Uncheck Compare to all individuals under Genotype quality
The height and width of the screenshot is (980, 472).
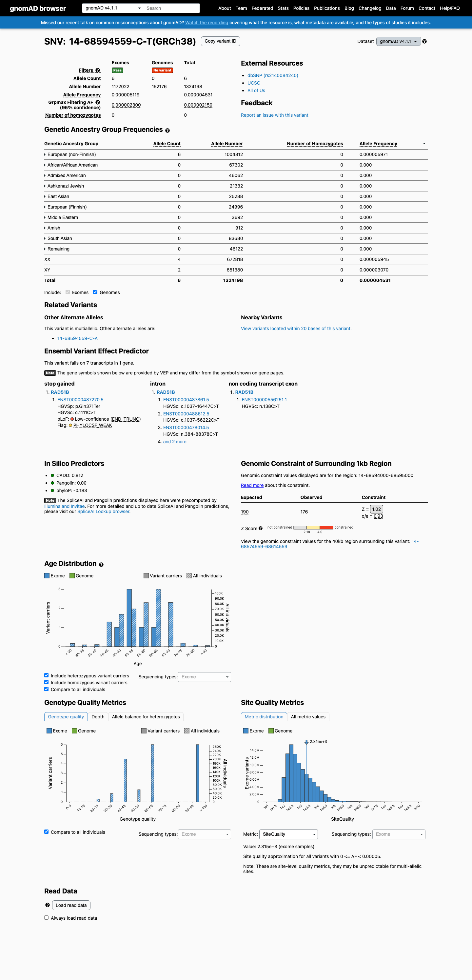coord(47,831)
